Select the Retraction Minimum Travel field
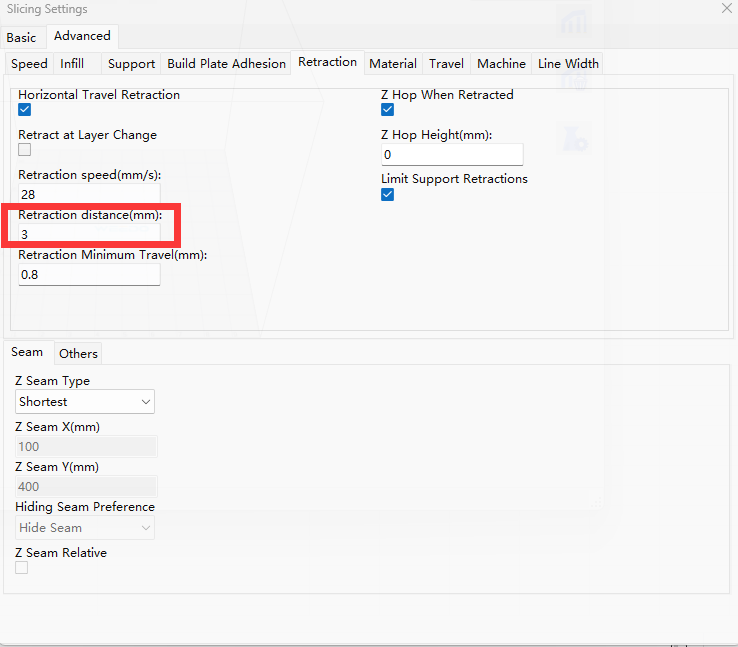This screenshot has width=738, height=647. (89, 274)
